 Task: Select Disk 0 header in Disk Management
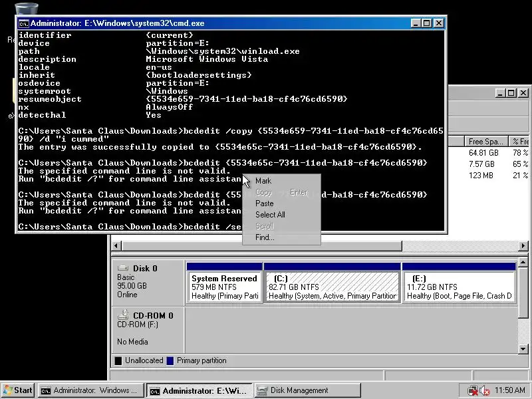(x=148, y=283)
